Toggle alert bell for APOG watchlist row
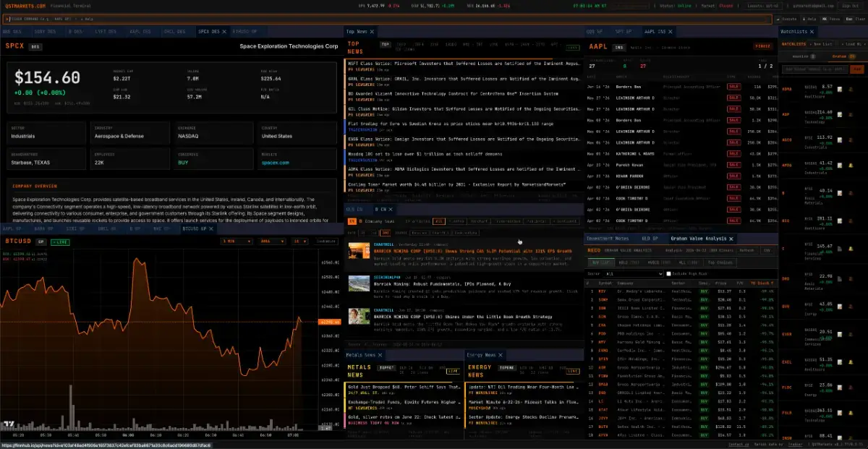This screenshot has width=868, height=449. pyautogui.click(x=851, y=166)
